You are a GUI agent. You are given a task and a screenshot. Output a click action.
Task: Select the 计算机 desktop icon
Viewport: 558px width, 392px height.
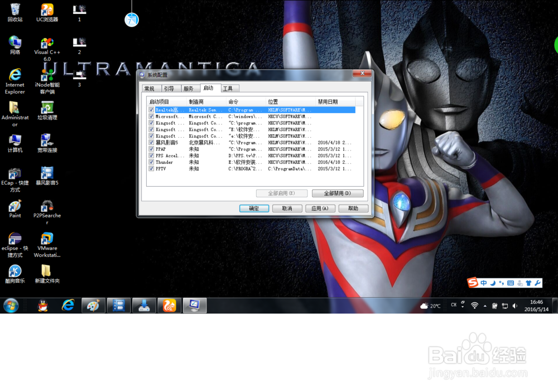(15, 143)
